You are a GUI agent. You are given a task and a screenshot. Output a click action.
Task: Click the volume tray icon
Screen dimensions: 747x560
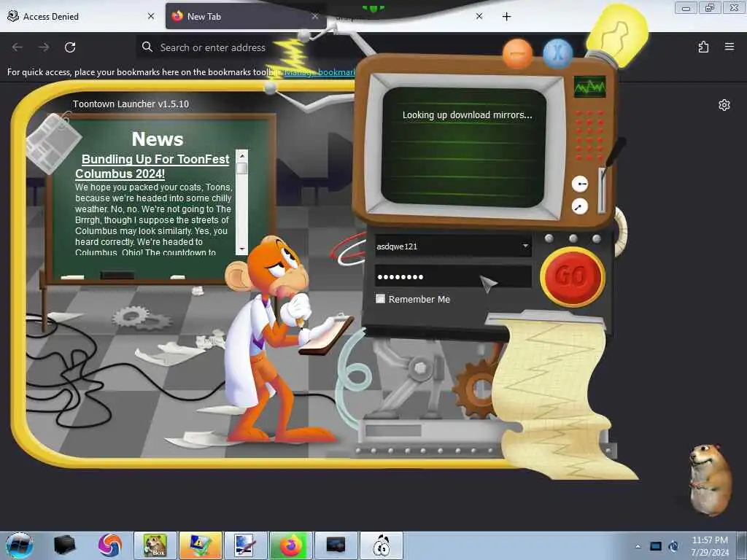(x=674, y=546)
